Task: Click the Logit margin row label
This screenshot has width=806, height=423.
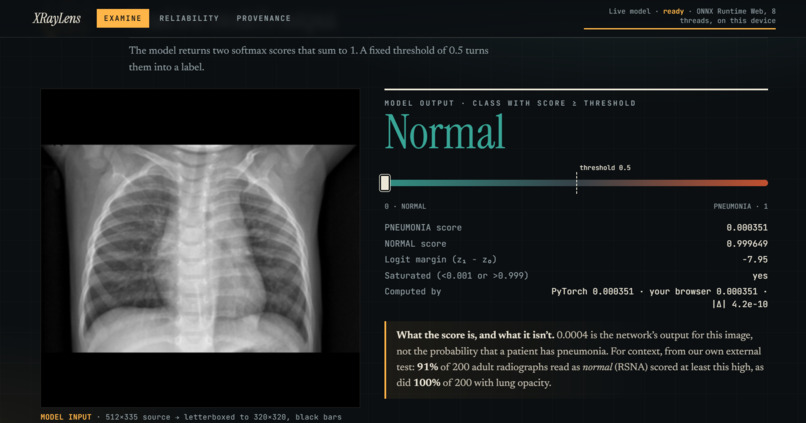Action: [441, 260]
